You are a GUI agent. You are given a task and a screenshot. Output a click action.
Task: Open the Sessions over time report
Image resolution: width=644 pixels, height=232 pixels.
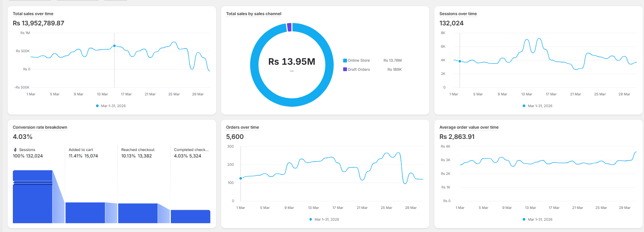458,14
